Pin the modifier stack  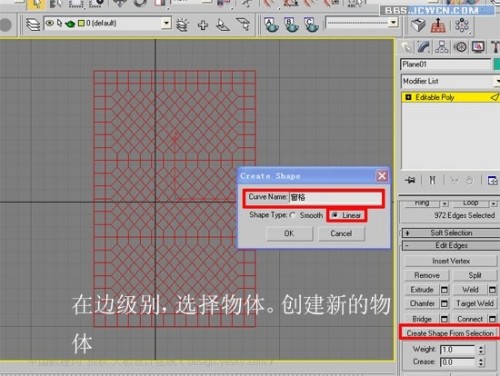coord(410,180)
